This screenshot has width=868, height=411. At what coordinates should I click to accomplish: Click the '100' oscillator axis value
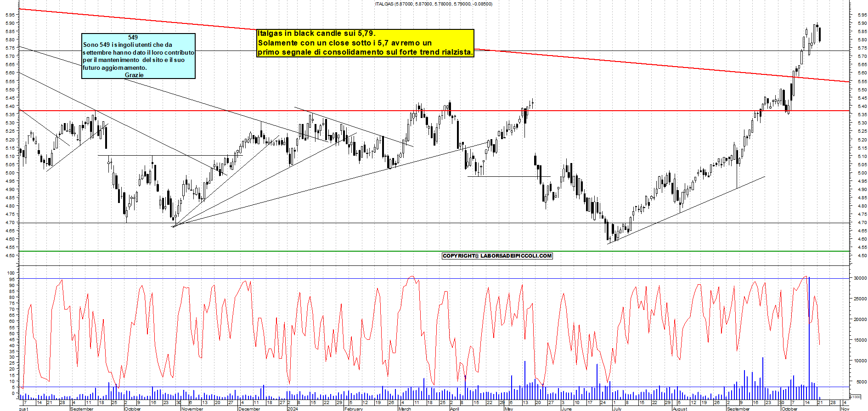click(x=11, y=273)
